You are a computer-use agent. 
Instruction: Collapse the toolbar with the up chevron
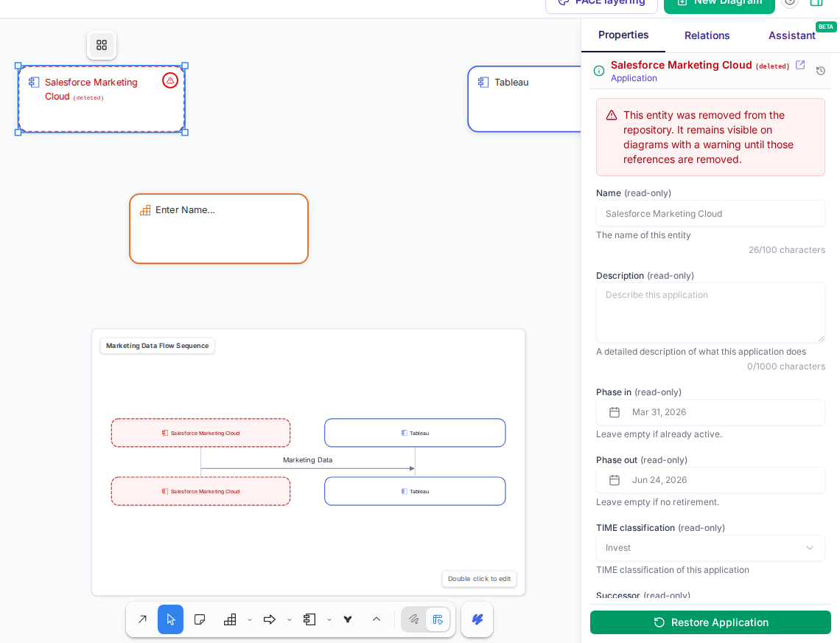[x=377, y=619]
